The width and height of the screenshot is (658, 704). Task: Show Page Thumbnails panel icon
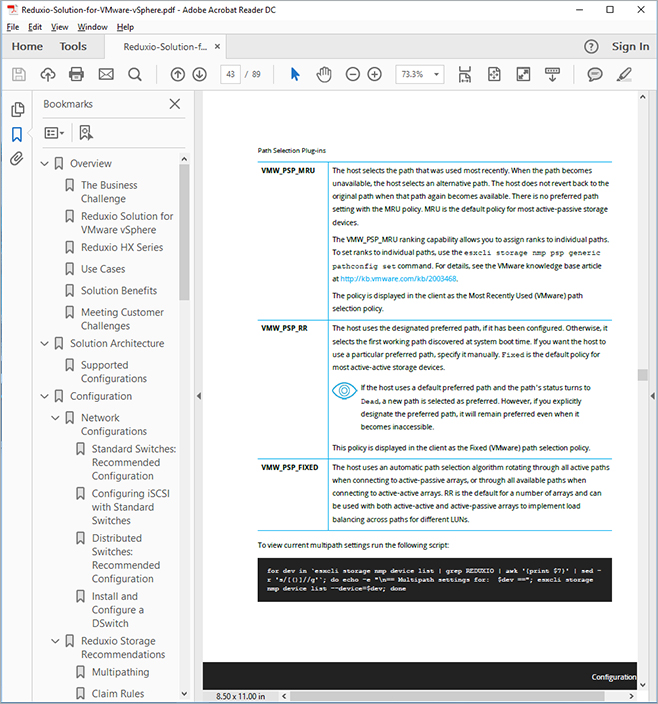tap(18, 109)
